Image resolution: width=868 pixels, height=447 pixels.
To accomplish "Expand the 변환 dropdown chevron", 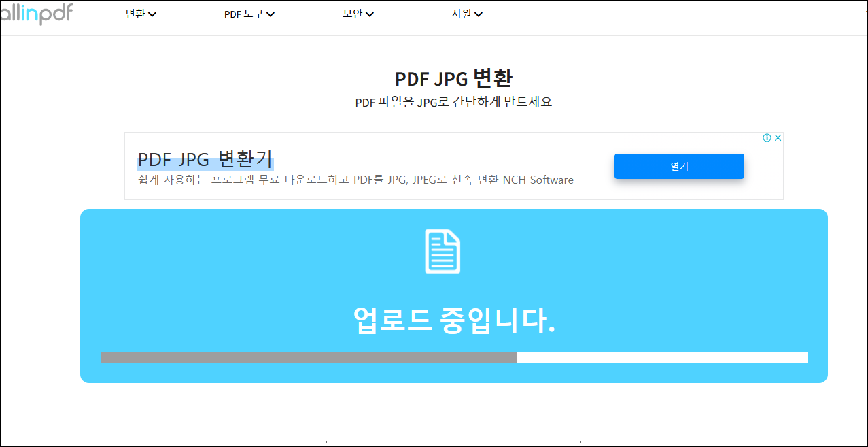I will pos(152,14).
